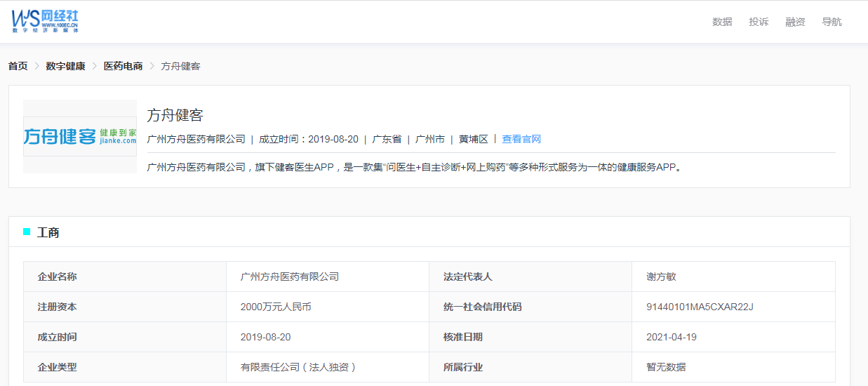Open the 导航 navigation menu
Screen dimensions: 868x386
tap(832, 22)
